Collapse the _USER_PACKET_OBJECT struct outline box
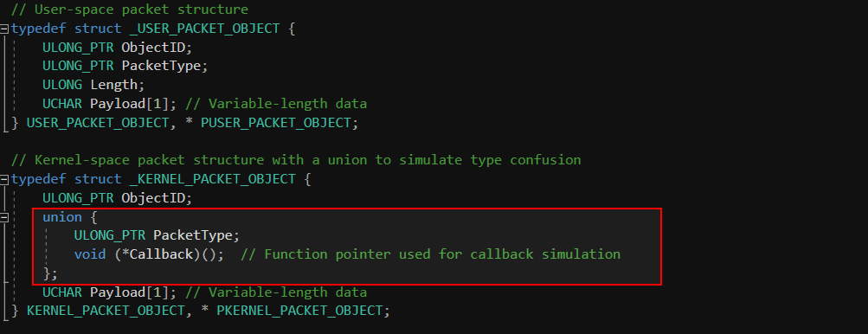This screenshot has width=868, height=334. (x=4, y=29)
